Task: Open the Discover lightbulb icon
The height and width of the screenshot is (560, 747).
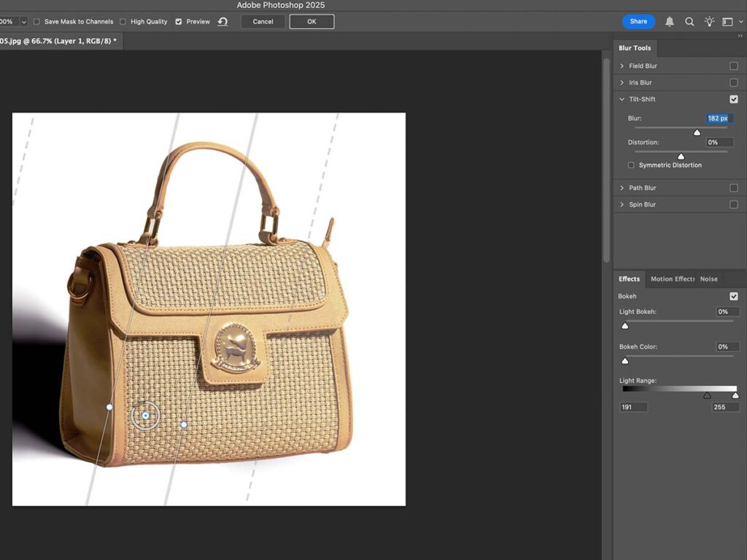Action: (709, 21)
